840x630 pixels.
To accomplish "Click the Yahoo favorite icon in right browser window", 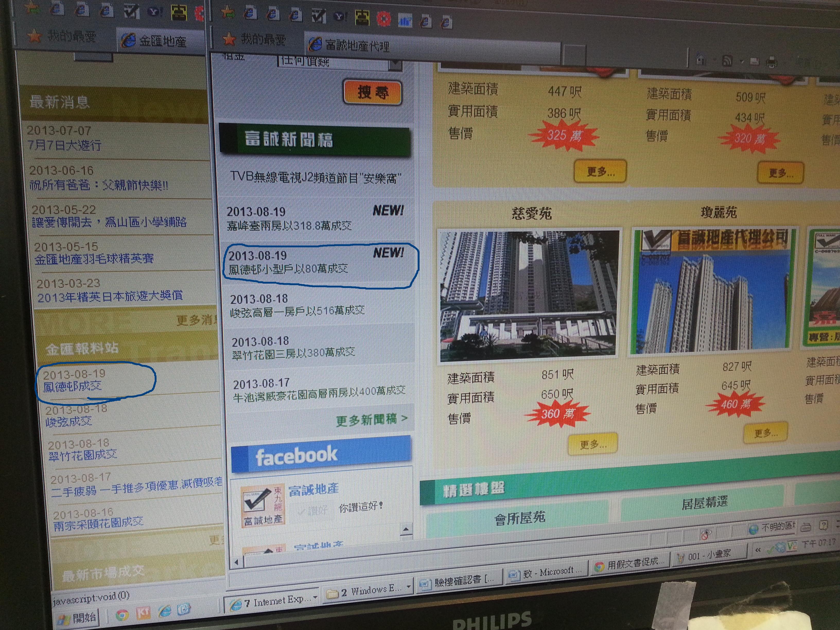I will pos(340,16).
